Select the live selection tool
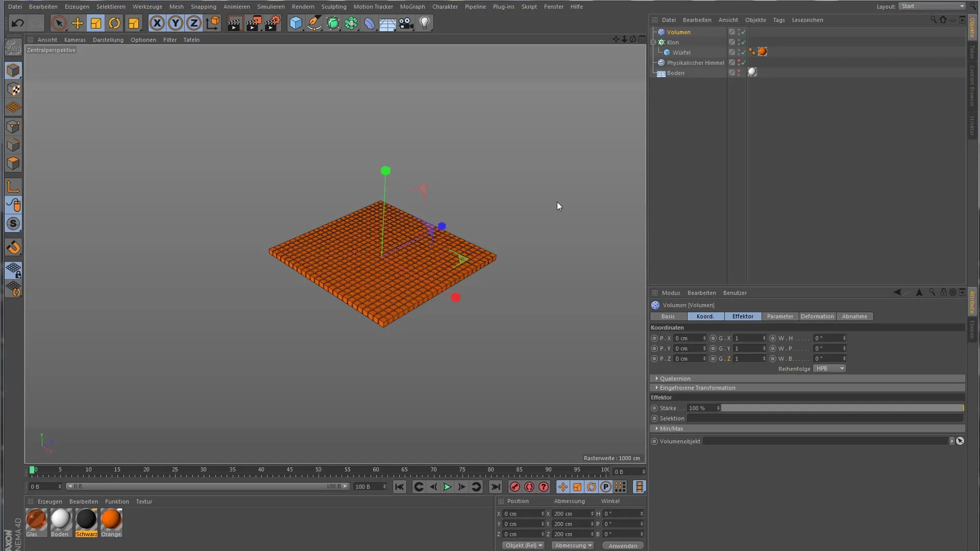Screen dimensions: 980x551 coord(59,23)
